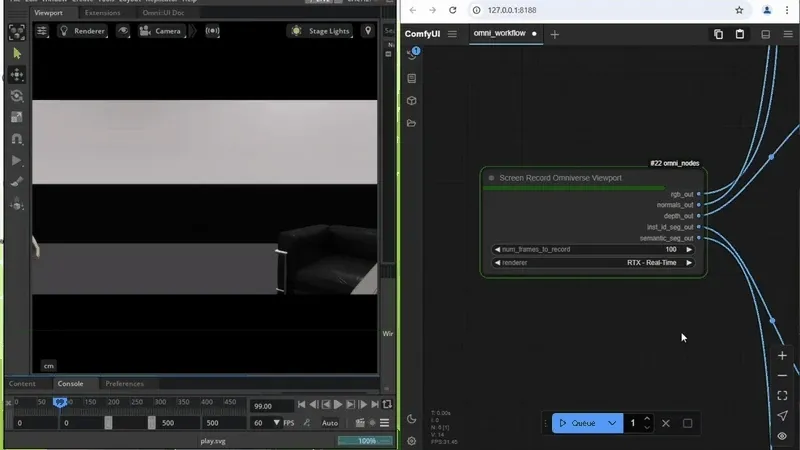Viewport: 800px width, 450px height.
Task: Open the Content tab
Action: click(x=22, y=384)
